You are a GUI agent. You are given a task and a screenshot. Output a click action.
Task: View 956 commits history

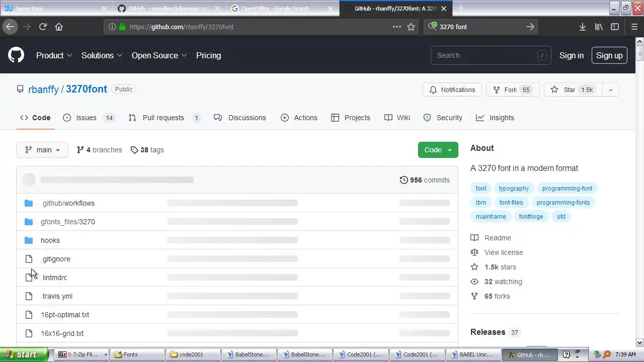[x=425, y=180]
